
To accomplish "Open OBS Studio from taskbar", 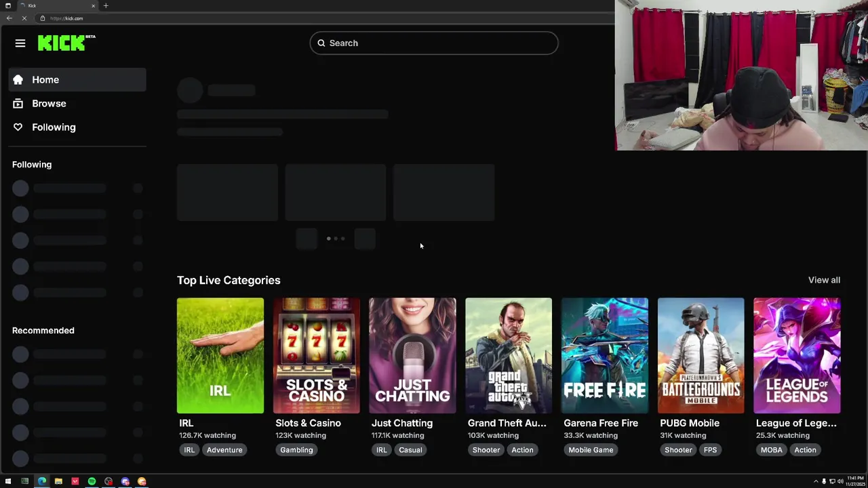I will 108,481.
